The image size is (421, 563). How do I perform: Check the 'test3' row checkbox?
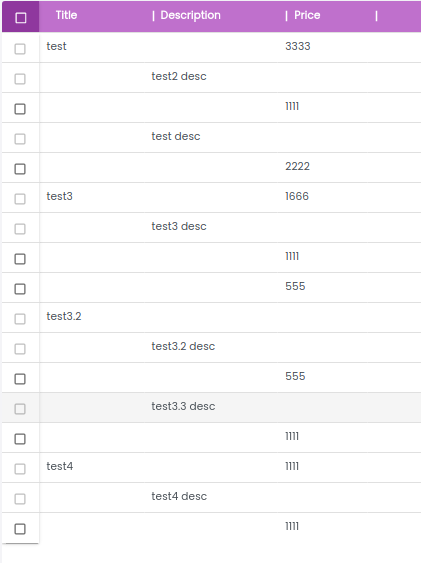click(x=20, y=199)
